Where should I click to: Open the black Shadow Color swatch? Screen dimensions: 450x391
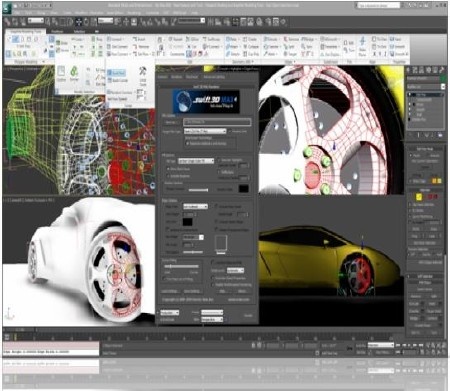pos(244,189)
